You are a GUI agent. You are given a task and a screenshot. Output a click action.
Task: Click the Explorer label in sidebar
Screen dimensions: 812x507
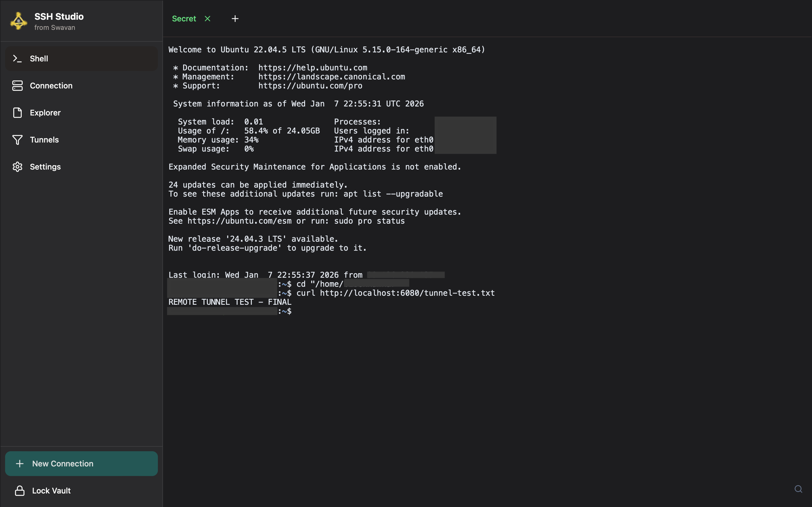[x=45, y=113]
